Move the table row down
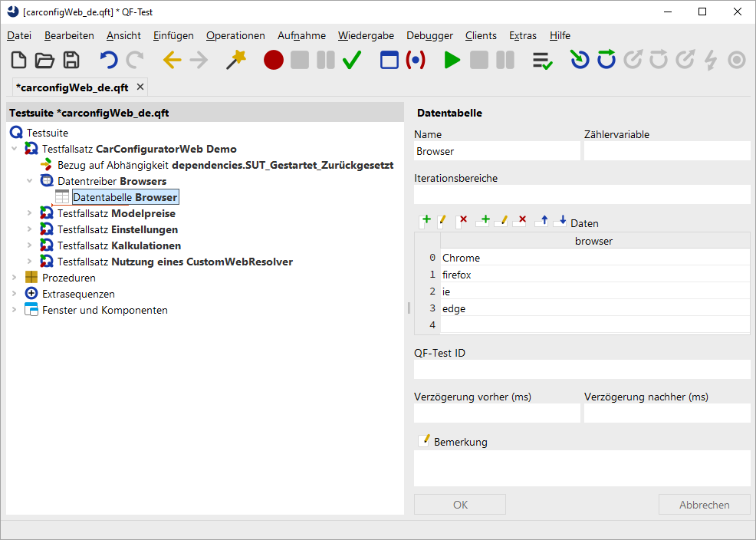Viewport: 756px width, 540px height. coord(560,221)
